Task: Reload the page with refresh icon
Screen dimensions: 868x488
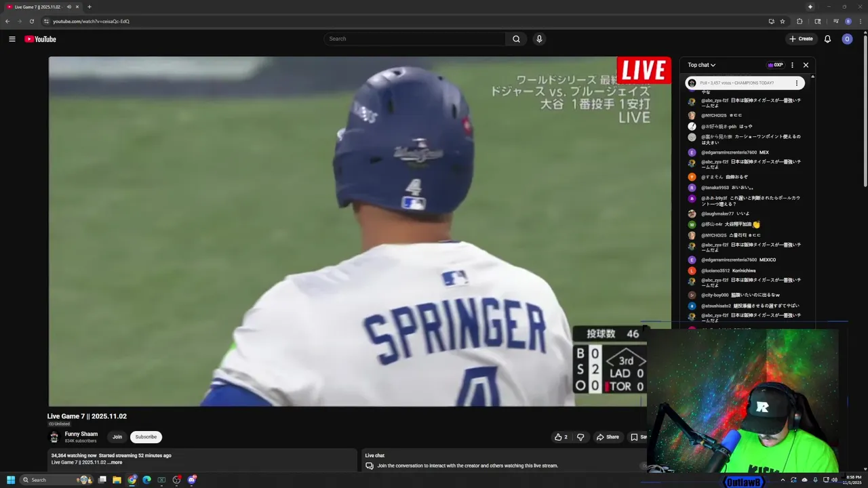Action: pos(31,21)
